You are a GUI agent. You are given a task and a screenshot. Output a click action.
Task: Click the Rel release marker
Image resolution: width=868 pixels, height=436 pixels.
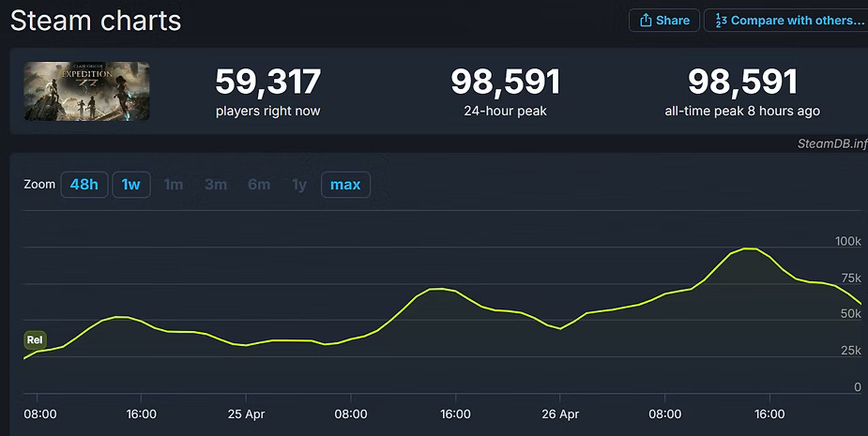pos(35,339)
